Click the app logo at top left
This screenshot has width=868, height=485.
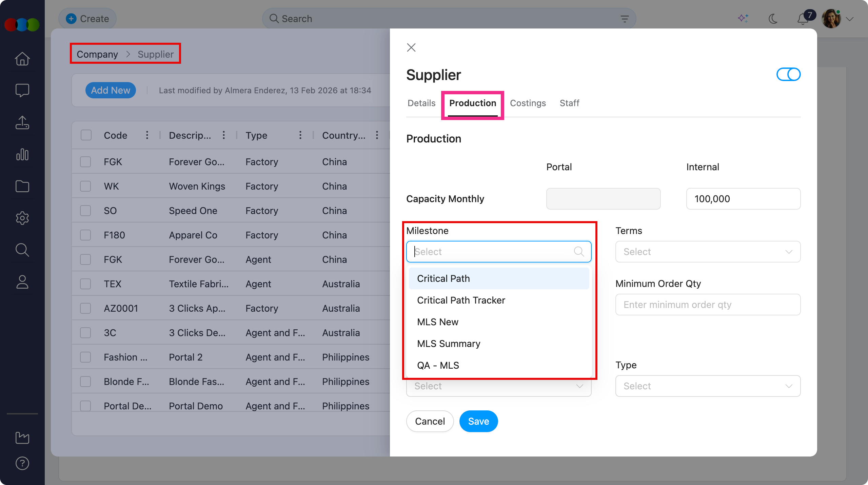coord(22,24)
